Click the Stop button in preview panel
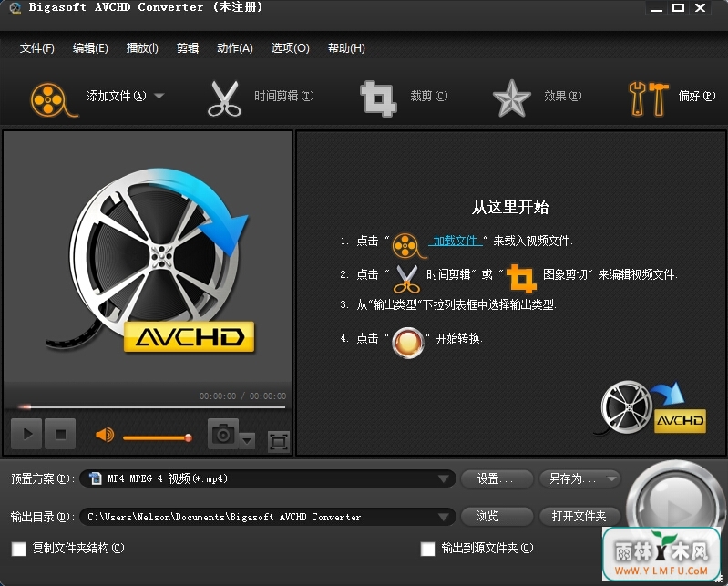Viewport: 728px width, 586px height. [60, 434]
